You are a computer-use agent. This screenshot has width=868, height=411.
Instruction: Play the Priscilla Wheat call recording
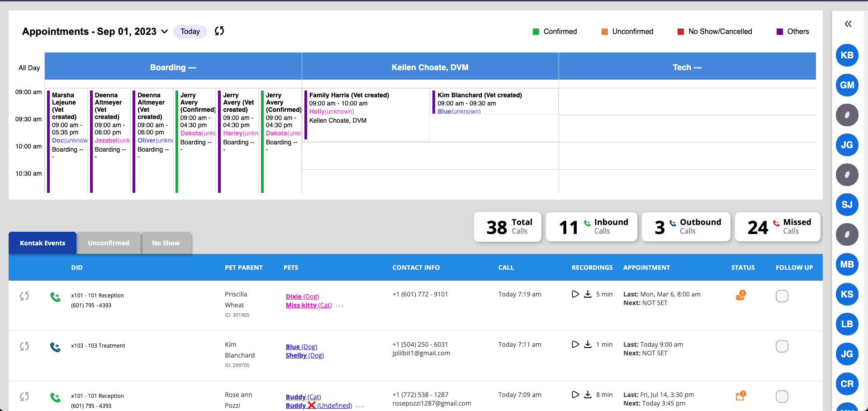point(575,294)
